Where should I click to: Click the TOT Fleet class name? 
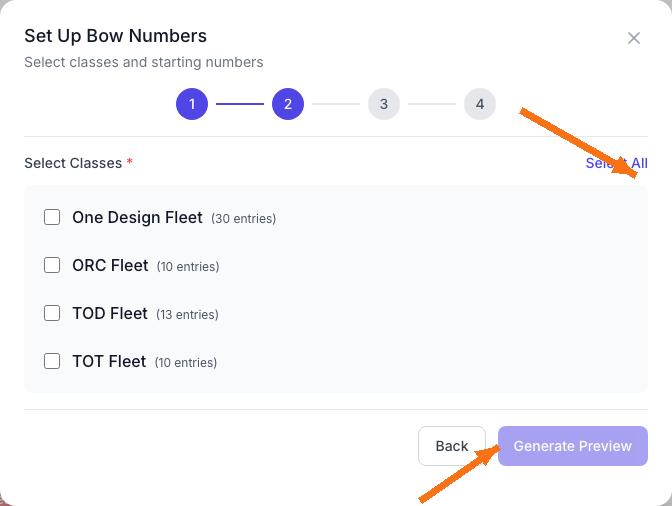click(109, 361)
